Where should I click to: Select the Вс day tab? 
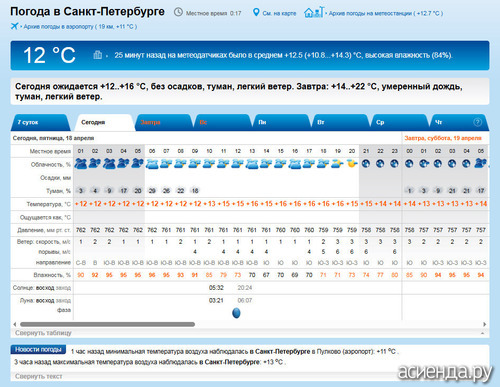(222, 122)
